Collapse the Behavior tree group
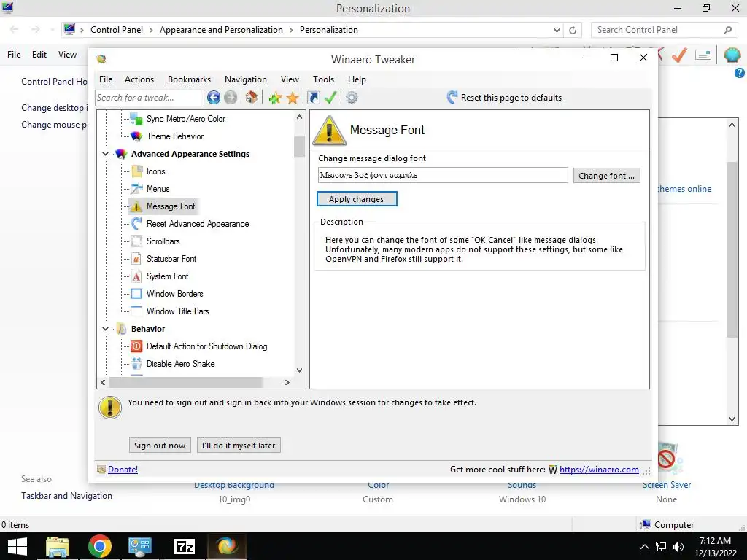The width and height of the screenshot is (747, 560). click(x=105, y=329)
